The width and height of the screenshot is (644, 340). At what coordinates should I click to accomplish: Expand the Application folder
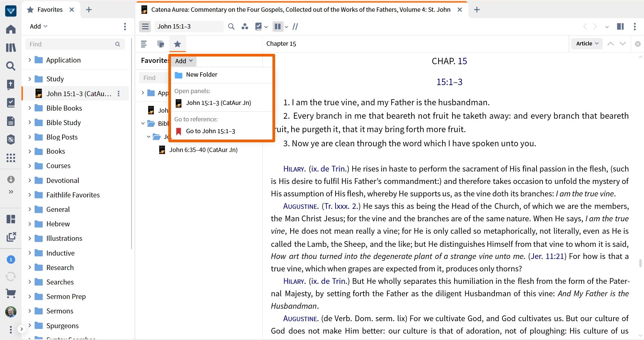[x=30, y=60]
